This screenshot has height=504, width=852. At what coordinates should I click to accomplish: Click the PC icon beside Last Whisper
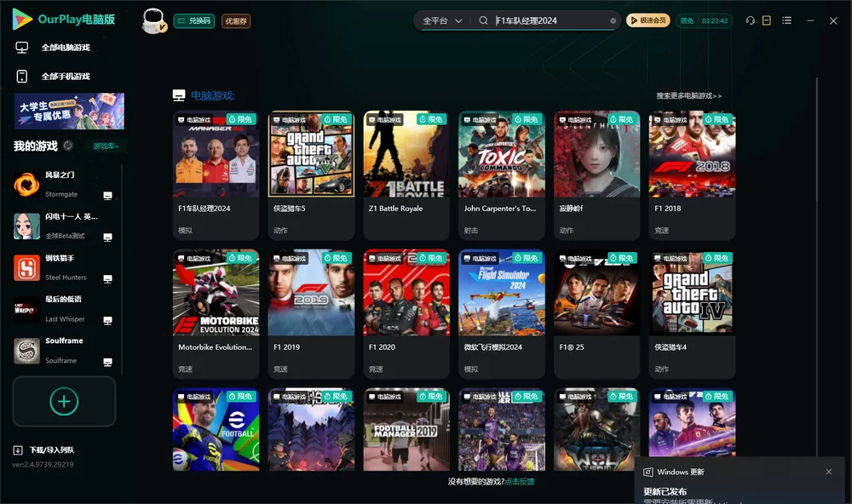pyautogui.click(x=107, y=320)
